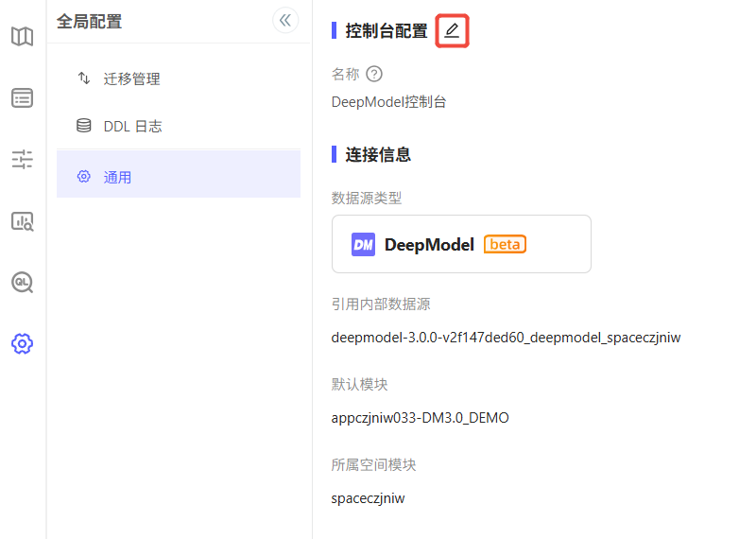Click the 全局配置 panel title
Screen dimensions: 756x539
click(x=89, y=22)
